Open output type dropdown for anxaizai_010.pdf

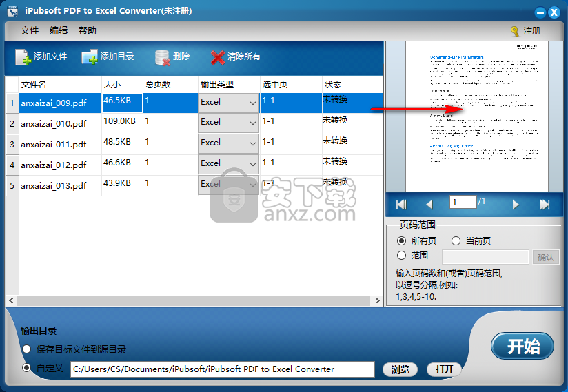[228, 123]
